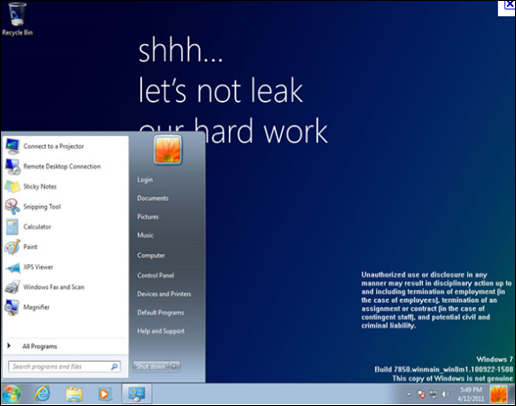Click the Paint palette icon

tap(13, 247)
